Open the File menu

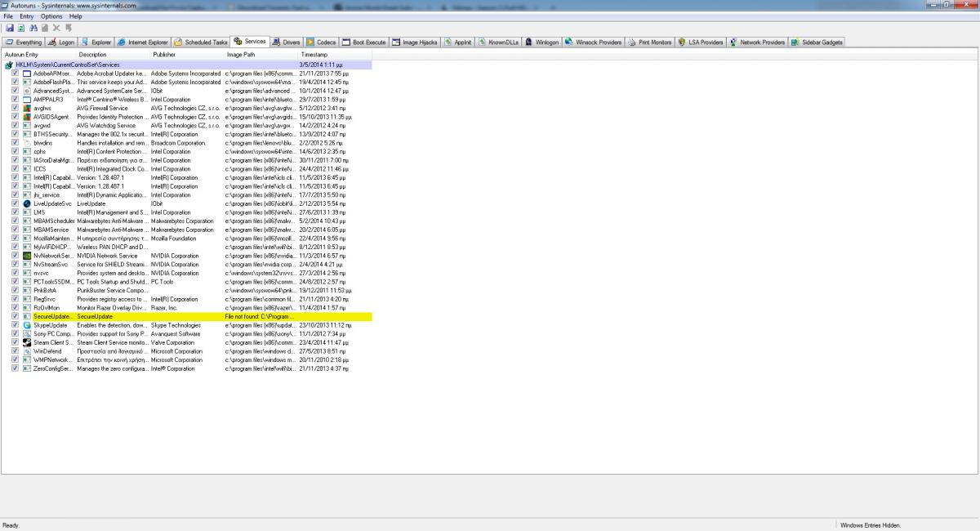[x=8, y=16]
